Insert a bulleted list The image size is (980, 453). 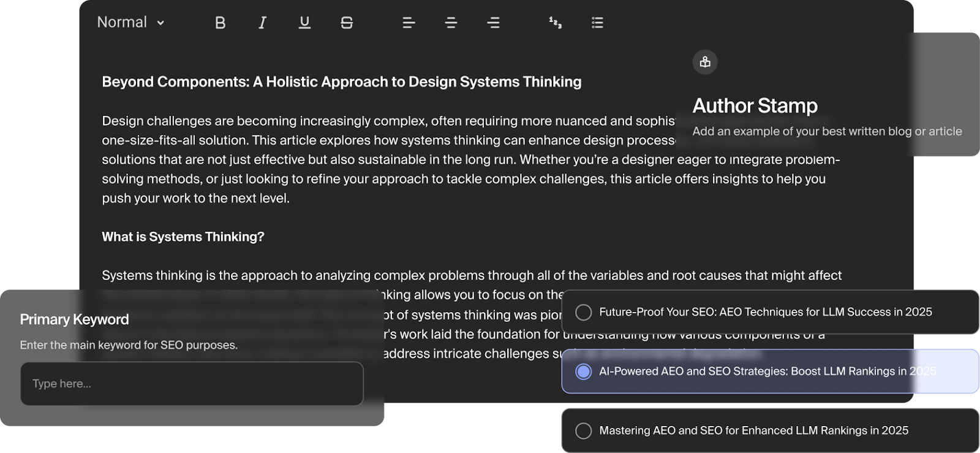tap(597, 23)
